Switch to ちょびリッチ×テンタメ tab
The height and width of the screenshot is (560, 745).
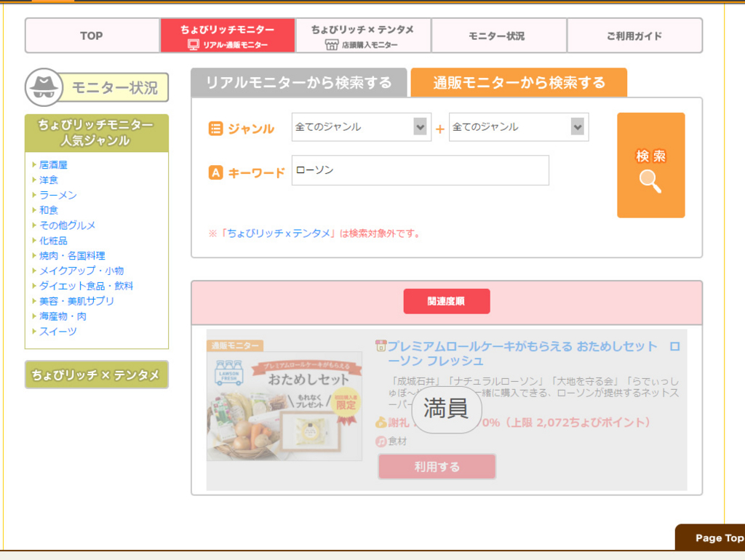[363, 36]
